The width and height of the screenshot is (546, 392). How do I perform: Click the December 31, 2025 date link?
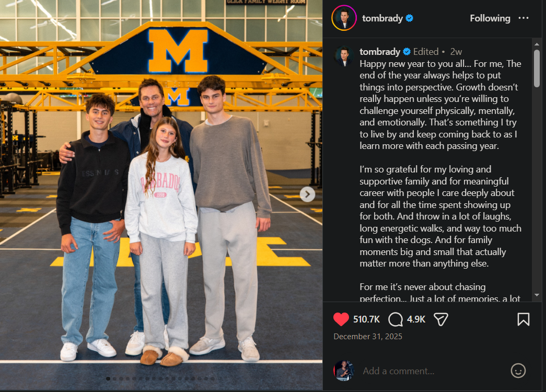[x=368, y=337]
